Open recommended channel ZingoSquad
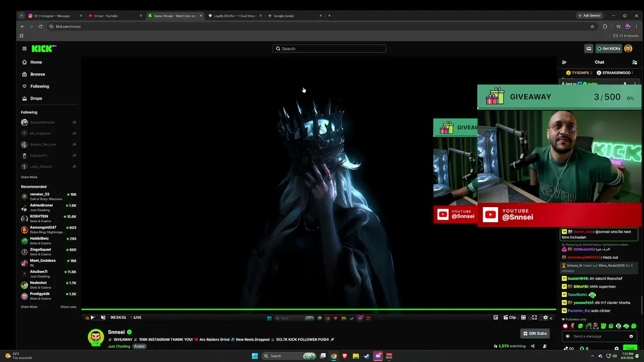 tap(49, 252)
